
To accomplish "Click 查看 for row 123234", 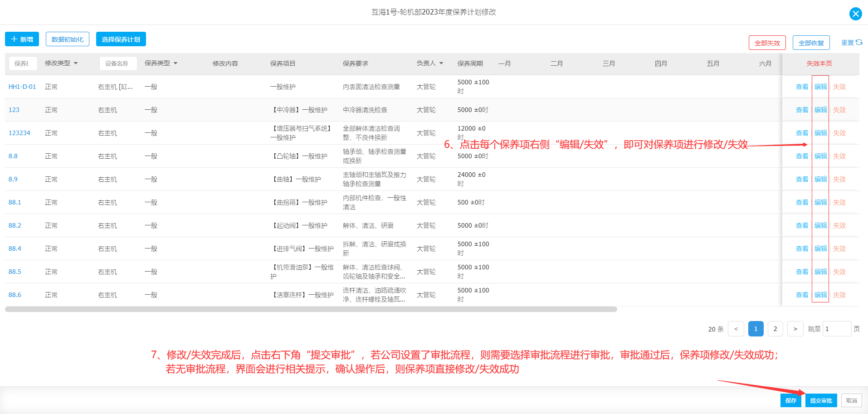I will click(802, 133).
